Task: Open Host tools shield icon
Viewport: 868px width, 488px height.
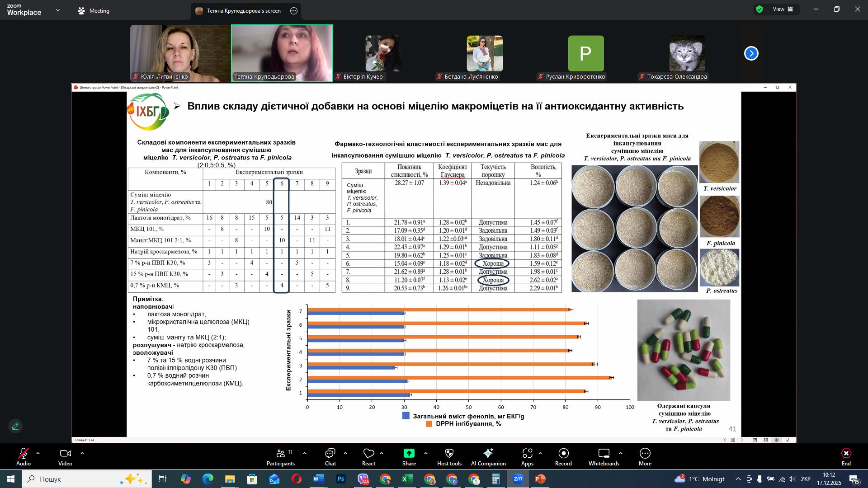Action: click(x=449, y=457)
